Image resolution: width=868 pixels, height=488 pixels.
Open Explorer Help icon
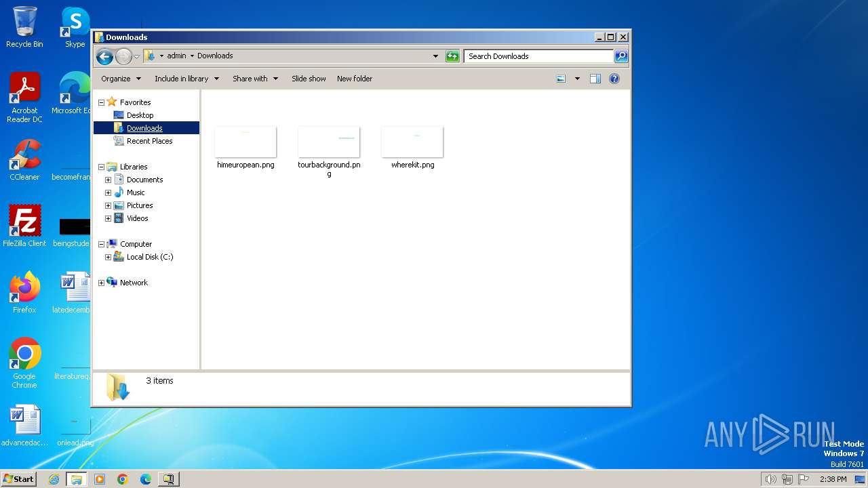coord(614,79)
